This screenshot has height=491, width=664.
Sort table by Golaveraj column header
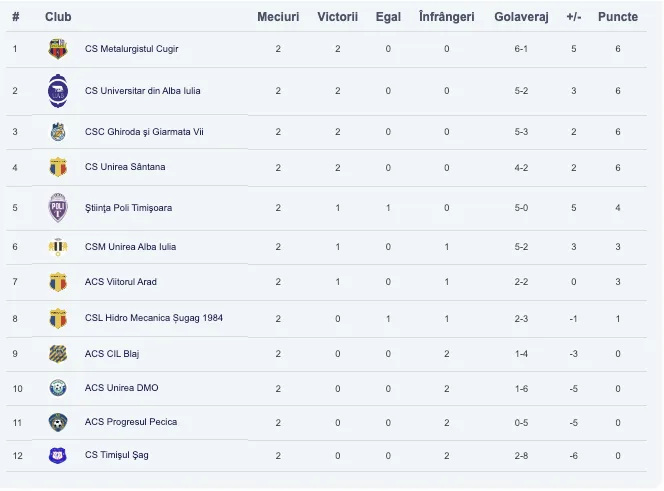click(521, 17)
